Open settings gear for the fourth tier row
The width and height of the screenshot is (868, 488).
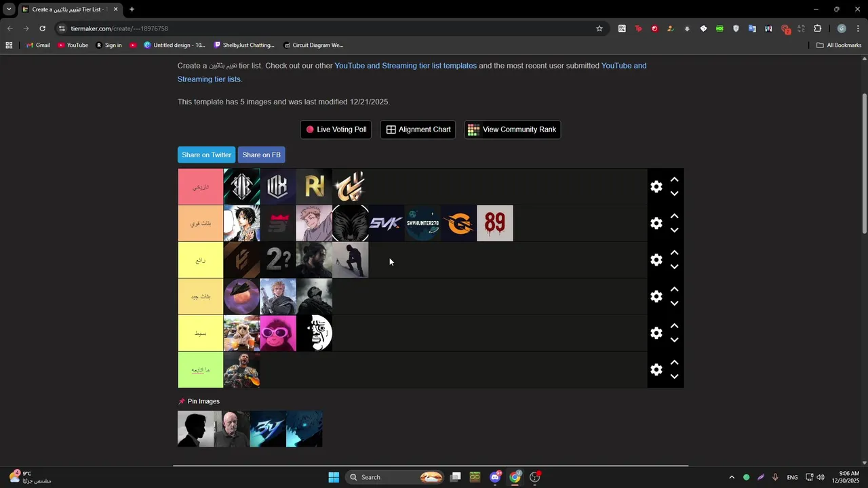[x=656, y=296]
